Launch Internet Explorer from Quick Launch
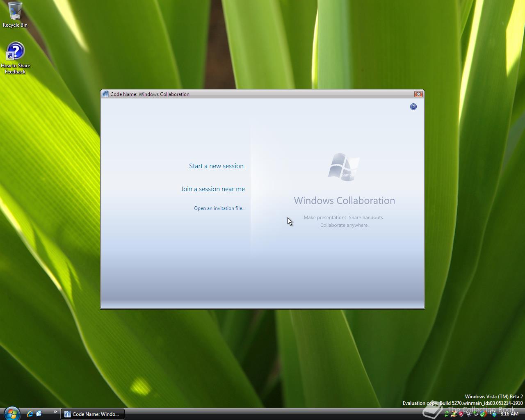This screenshot has height=420, width=525. [30, 414]
